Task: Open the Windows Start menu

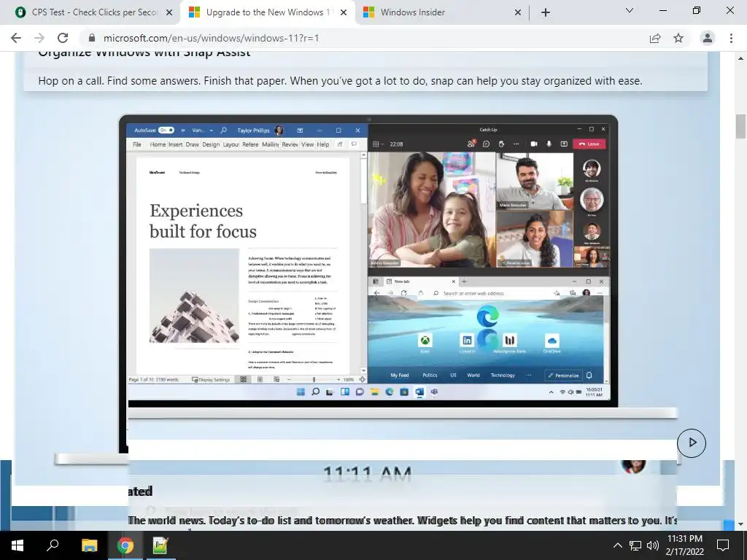Action: (x=18, y=545)
